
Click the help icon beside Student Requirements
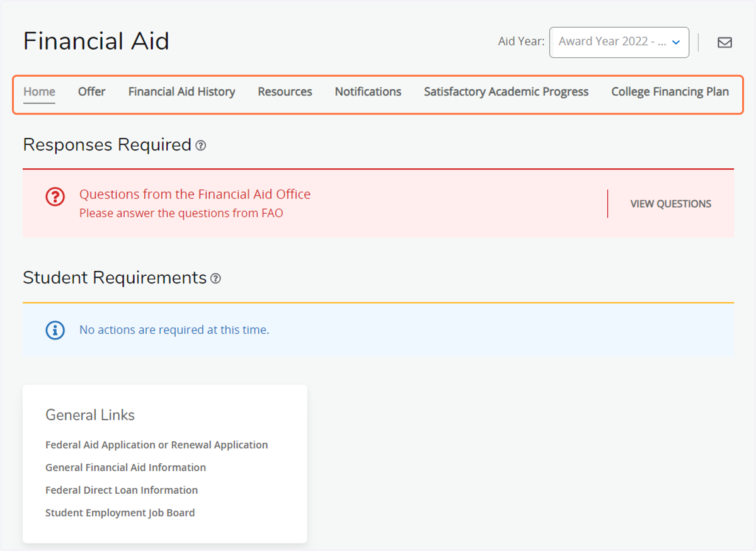(x=215, y=278)
